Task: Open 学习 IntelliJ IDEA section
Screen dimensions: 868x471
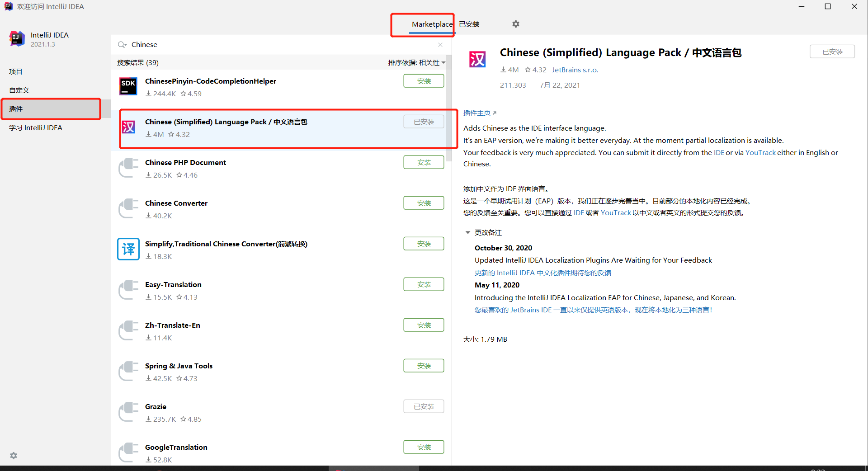Action: click(x=36, y=128)
